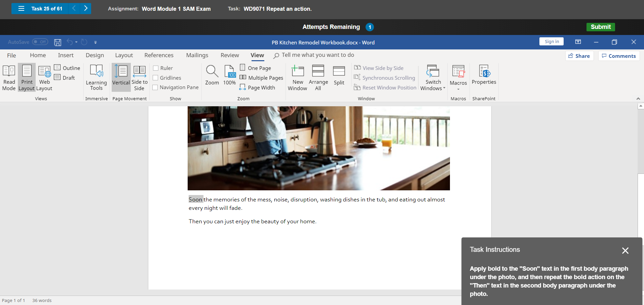The image size is (644, 305).
Task: Arrange All open windows
Action: [x=318, y=78]
